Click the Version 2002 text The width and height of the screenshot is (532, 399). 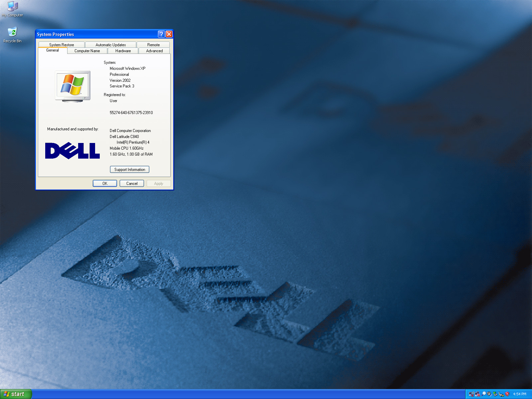120,80
